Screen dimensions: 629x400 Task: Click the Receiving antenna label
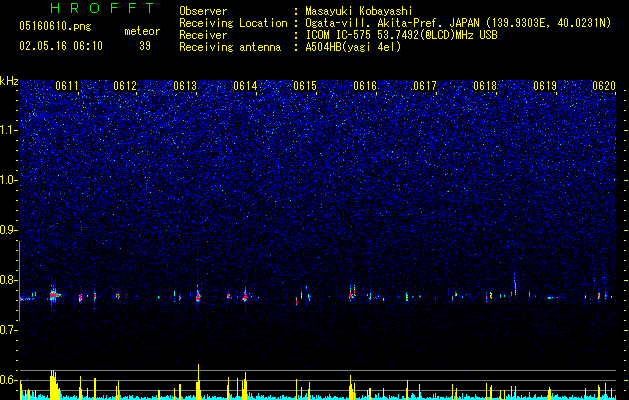(230, 47)
